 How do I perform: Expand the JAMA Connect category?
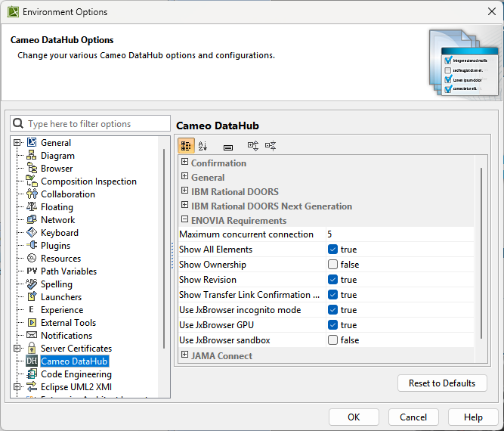point(184,355)
